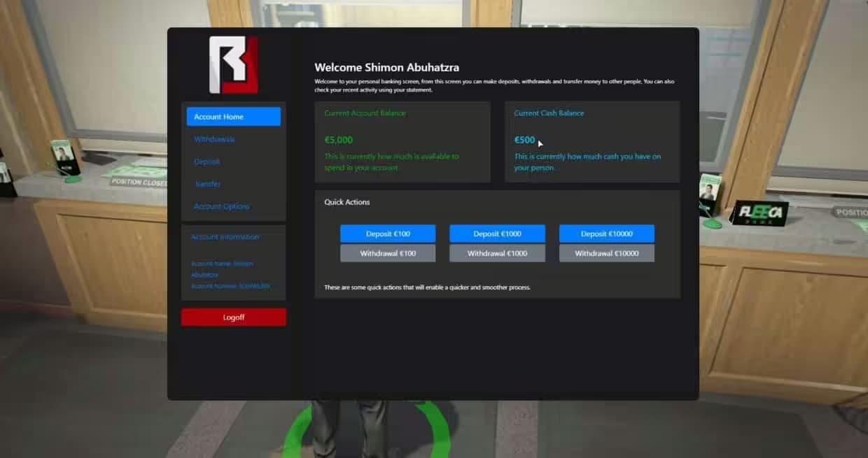Open the Withdrawals page
868x458 pixels.
click(215, 139)
